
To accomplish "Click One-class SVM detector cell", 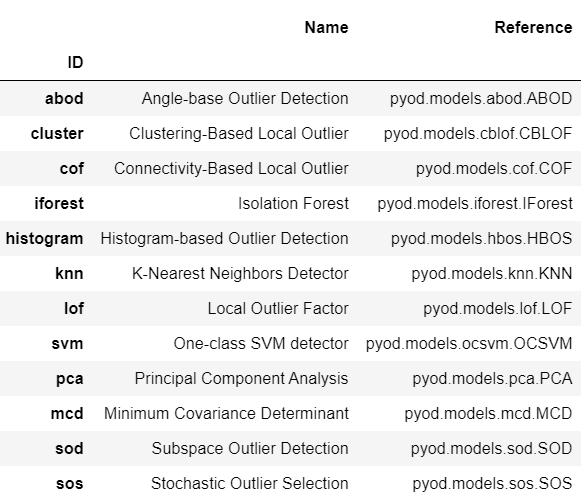I will [x=261, y=343].
